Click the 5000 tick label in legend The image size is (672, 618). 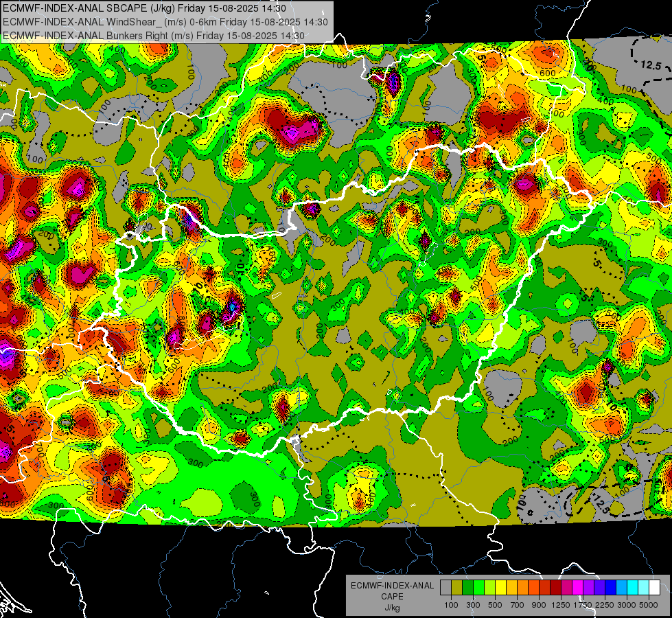point(649,605)
